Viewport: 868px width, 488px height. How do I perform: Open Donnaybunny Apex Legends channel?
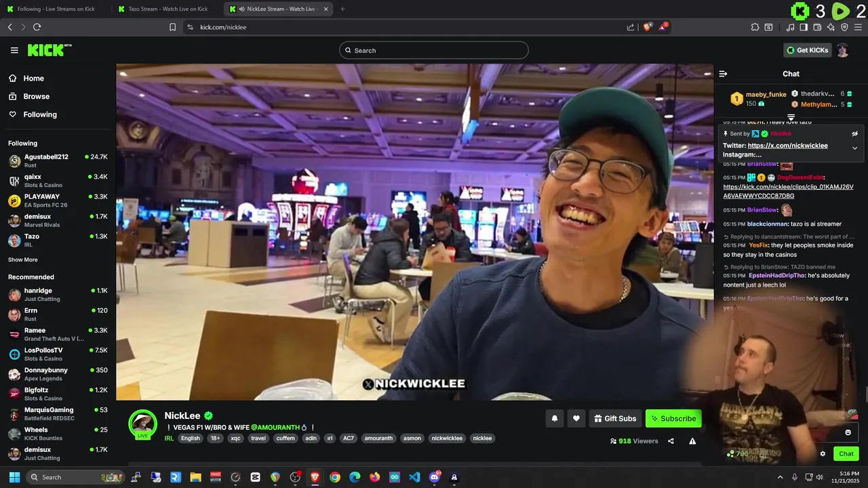click(x=58, y=373)
